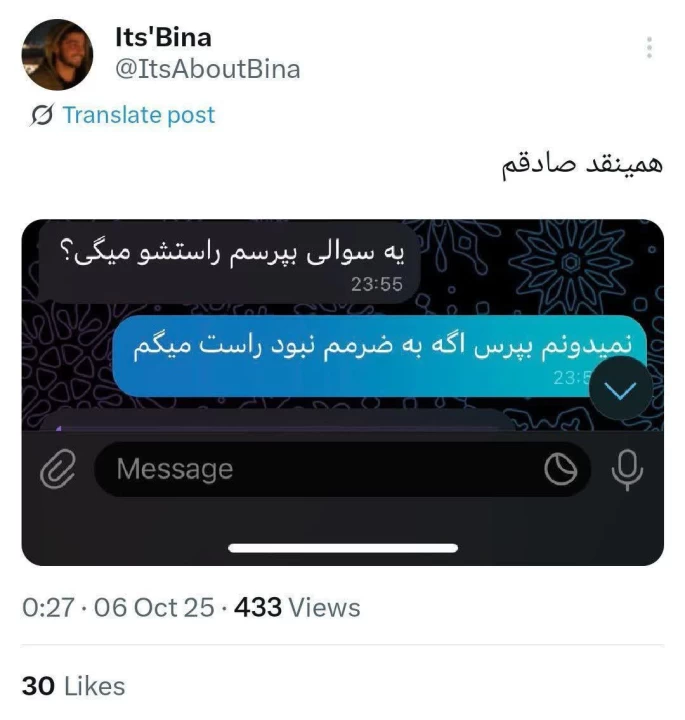Click the home indicator bar in screenshot
The height and width of the screenshot is (720, 685).
pyautogui.click(x=342, y=548)
